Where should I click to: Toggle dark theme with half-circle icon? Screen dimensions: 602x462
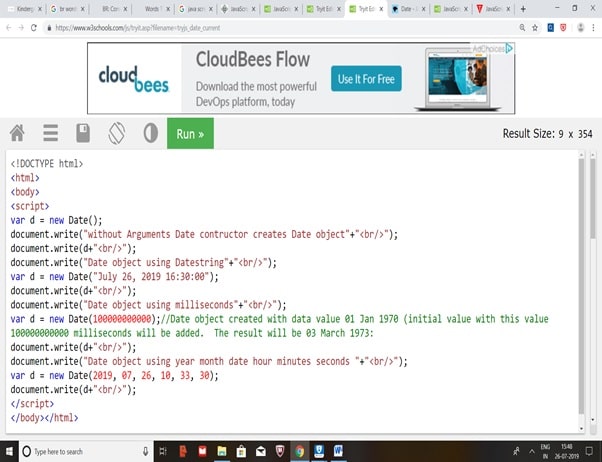150,133
